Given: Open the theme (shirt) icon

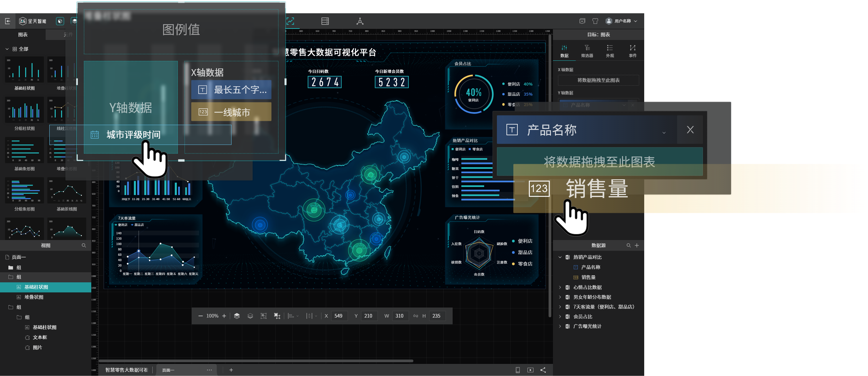Looking at the screenshot, I should click(x=596, y=21).
